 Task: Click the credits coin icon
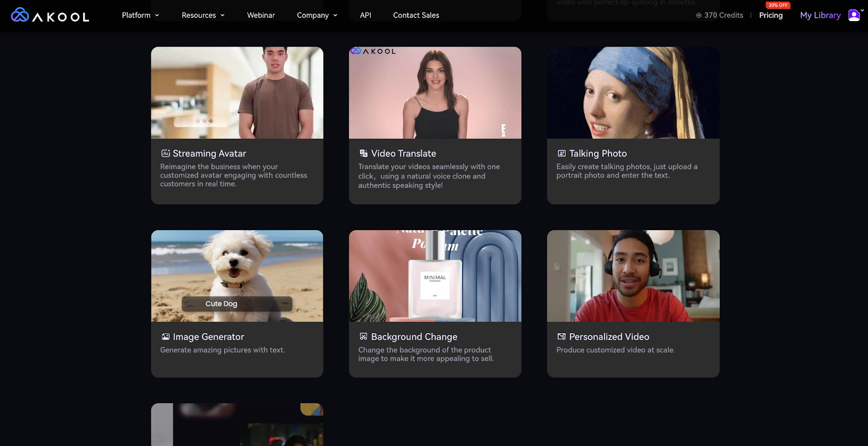tap(699, 15)
